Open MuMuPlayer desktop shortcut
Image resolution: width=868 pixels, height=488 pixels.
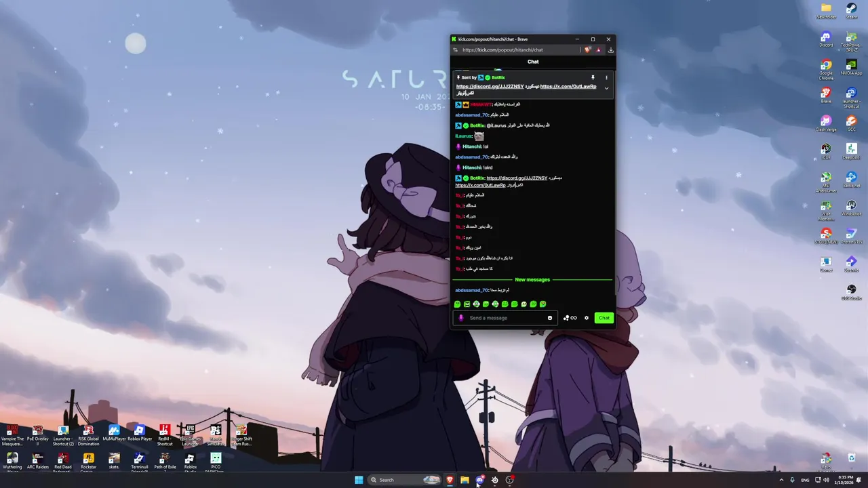[x=114, y=432]
